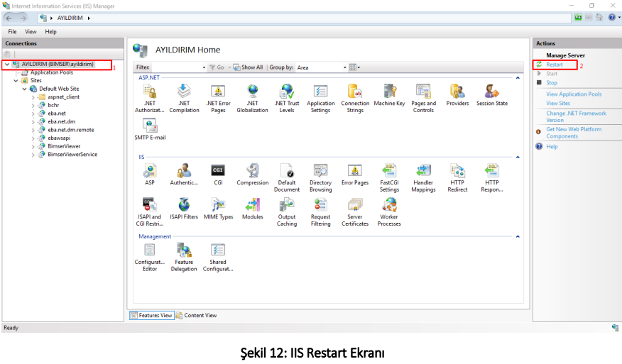Select Application Pools in Connections tree
Image resolution: width=622 pixels, height=364 pixels.
tap(51, 72)
